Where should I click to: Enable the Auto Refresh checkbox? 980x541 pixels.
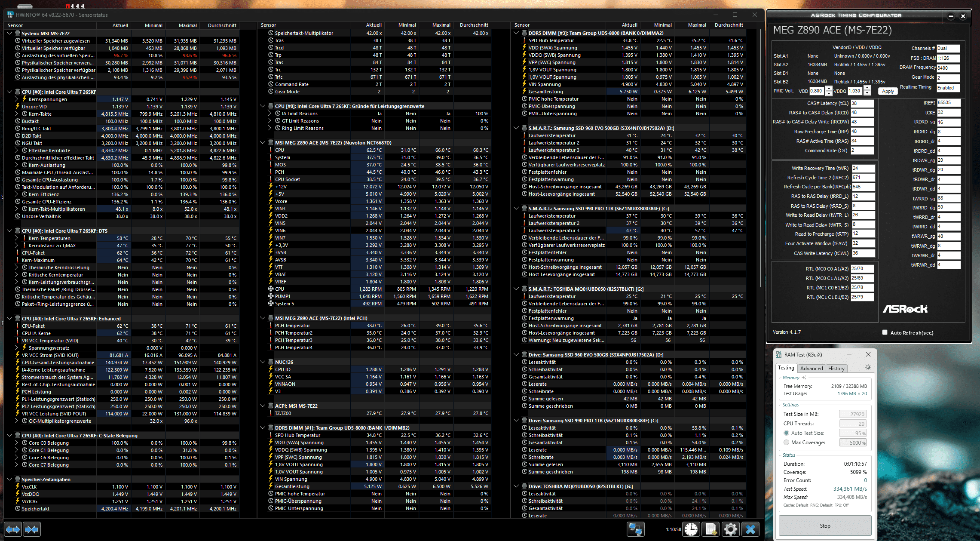(885, 332)
